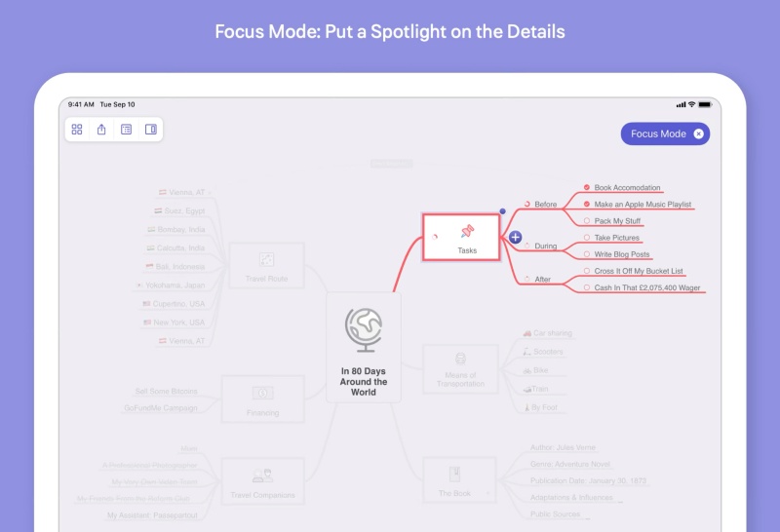Collapse the During branch
This screenshot has width=780, height=532.
point(527,246)
